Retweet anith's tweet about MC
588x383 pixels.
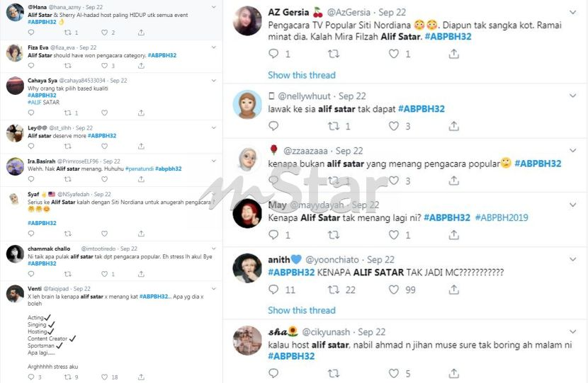tap(334, 290)
